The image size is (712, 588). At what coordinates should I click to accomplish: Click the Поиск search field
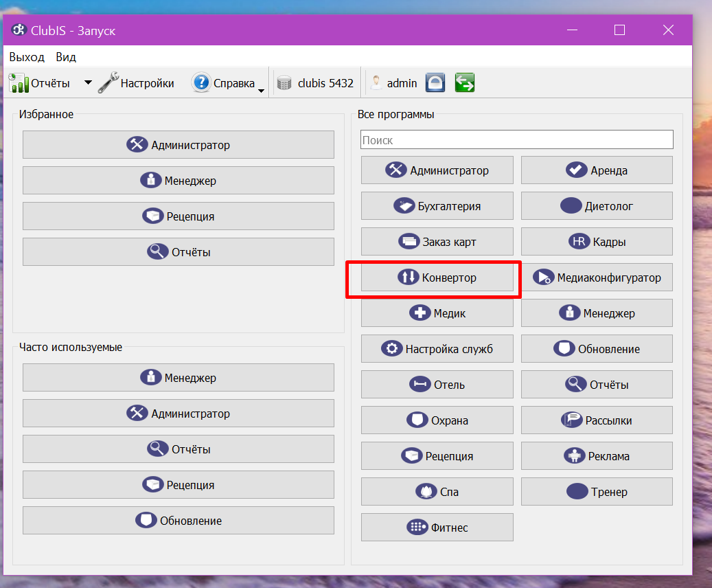coord(517,139)
